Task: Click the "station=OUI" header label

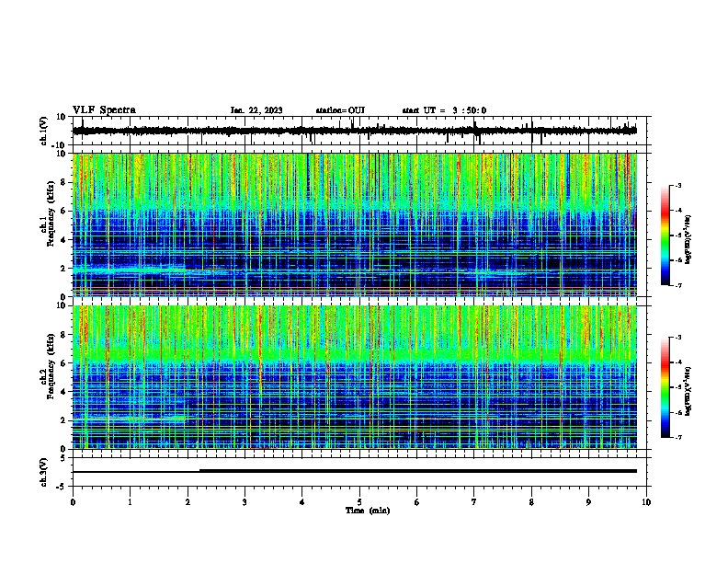Action: tap(340, 110)
